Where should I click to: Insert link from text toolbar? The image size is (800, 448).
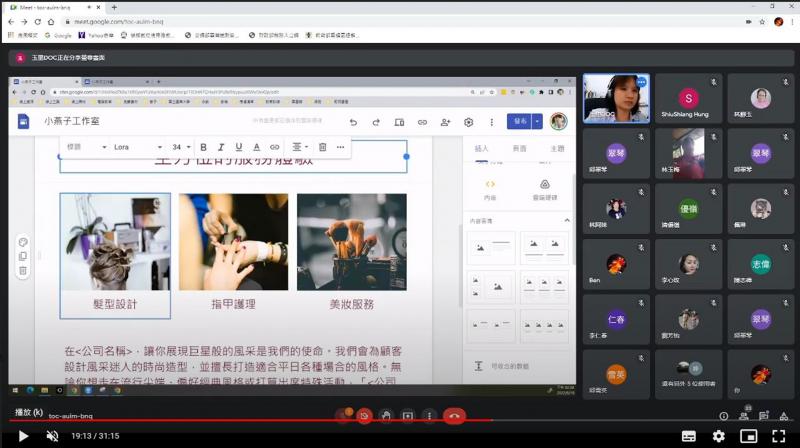274,147
